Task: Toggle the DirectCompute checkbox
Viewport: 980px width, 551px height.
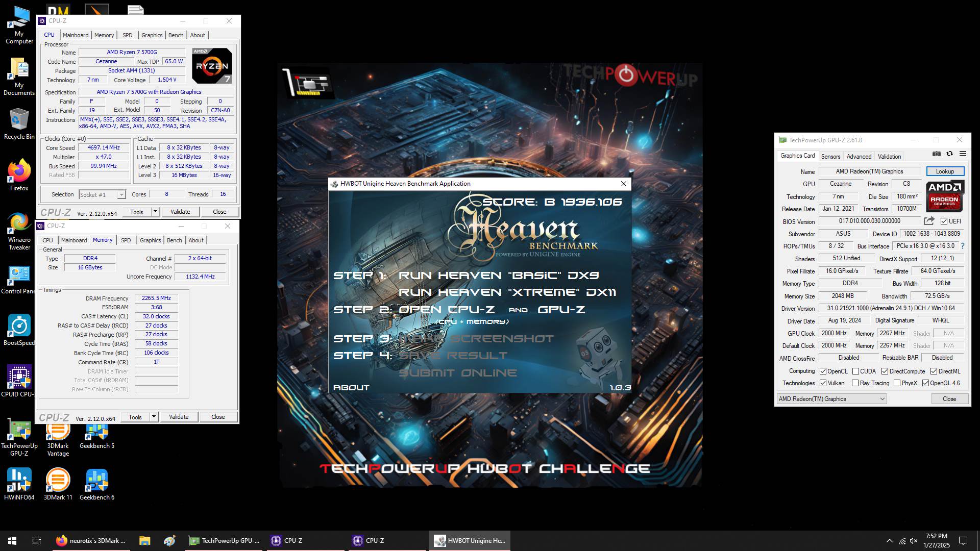Action: (x=885, y=371)
